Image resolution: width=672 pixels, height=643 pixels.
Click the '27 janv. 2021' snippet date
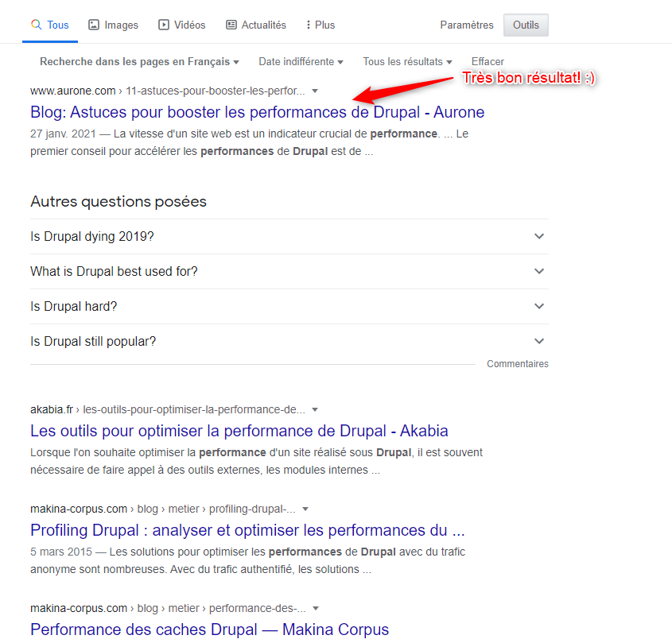coord(63,134)
